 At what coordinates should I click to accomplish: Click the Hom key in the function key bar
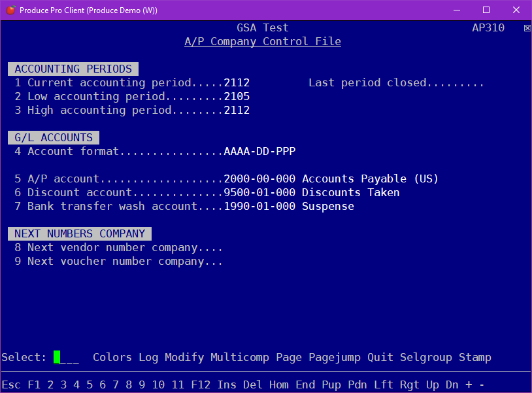click(x=279, y=385)
